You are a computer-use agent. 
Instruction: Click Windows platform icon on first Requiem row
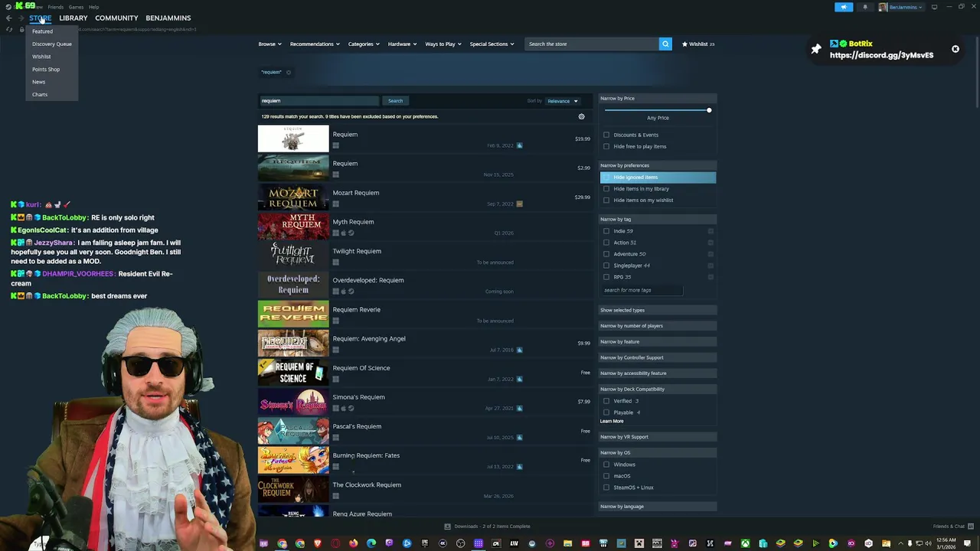point(335,145)
